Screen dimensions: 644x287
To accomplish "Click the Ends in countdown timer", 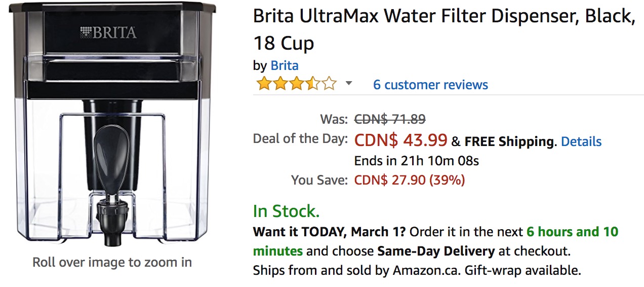I will pyautogui.click(x=416, y=161).
